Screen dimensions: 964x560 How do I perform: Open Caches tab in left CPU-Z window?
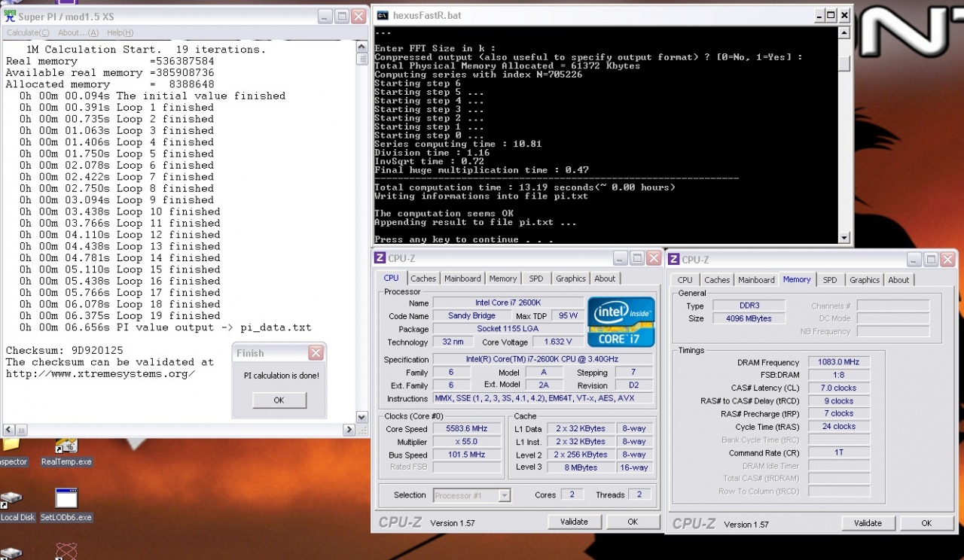click(423, 278)
